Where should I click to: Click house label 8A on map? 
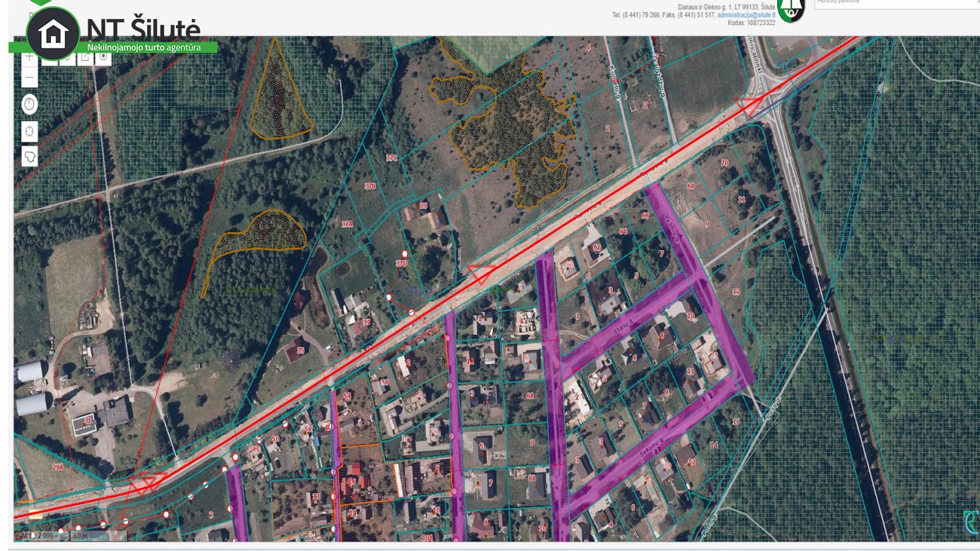532,478
